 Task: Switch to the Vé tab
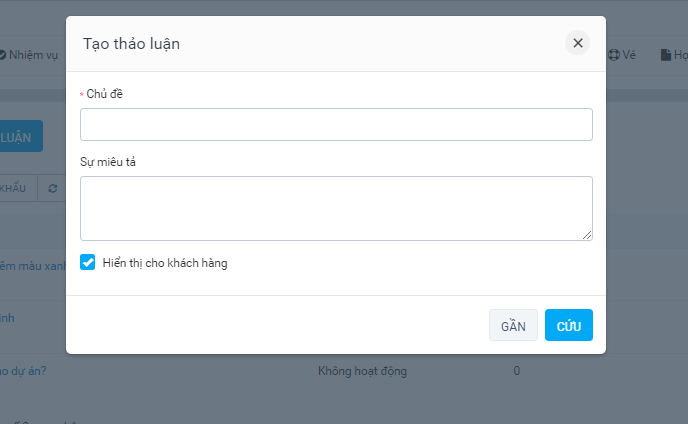(x=622, y=55)
